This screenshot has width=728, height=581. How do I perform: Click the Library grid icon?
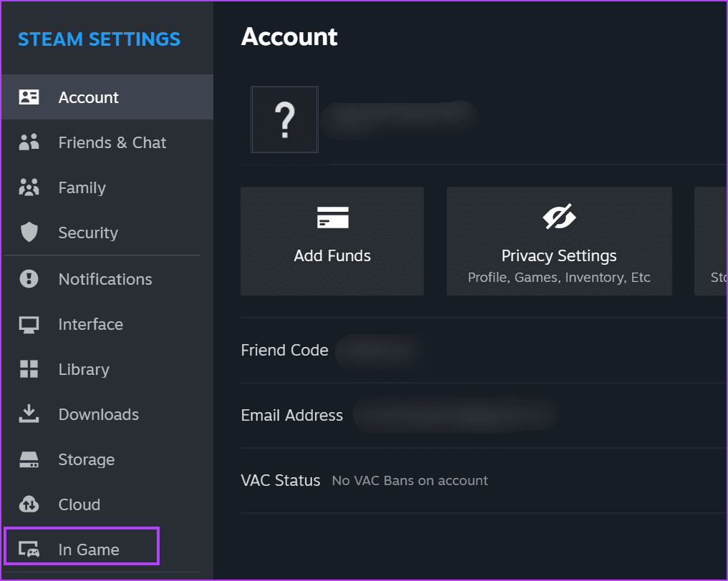(29, 369)
